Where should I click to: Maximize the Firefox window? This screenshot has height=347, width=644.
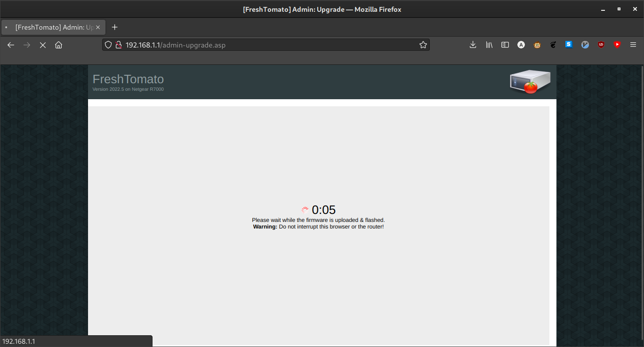pos(619,9)
